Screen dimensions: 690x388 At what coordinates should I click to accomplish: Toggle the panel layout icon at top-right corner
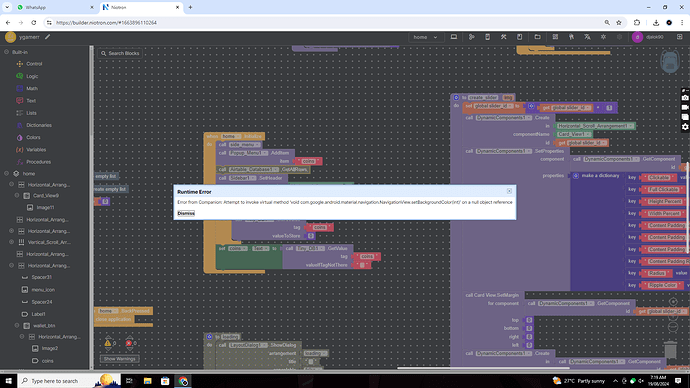pos(679,37)
